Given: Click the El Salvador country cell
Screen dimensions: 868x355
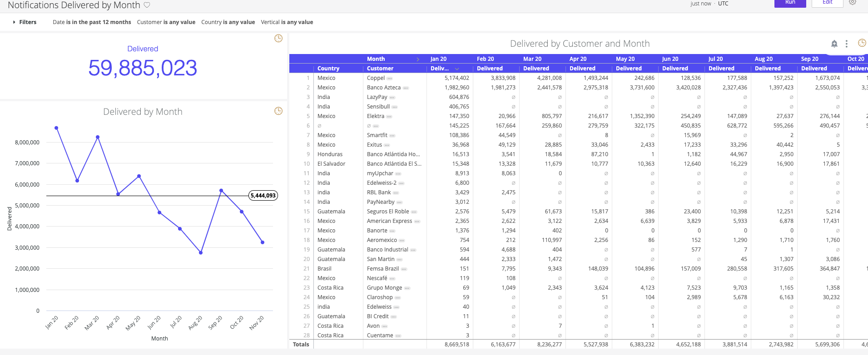Looking at the screenshot, I should click(332, 164).
